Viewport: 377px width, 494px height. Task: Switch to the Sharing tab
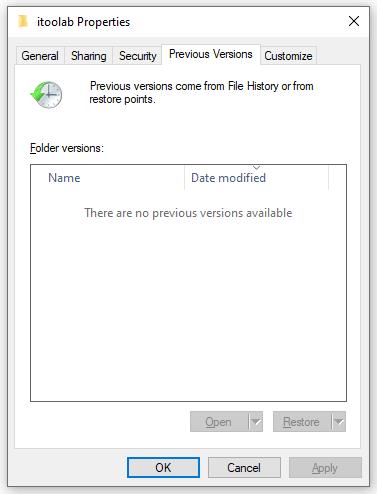[89, 56]
